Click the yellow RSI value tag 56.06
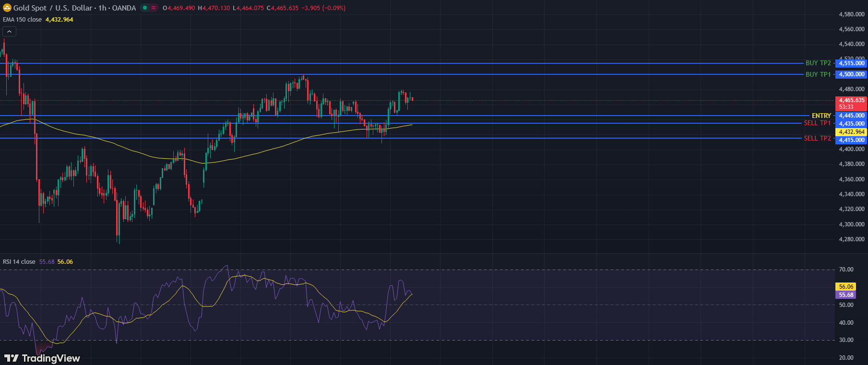Viewport: 868px width, 365px height. coord(846,287)
